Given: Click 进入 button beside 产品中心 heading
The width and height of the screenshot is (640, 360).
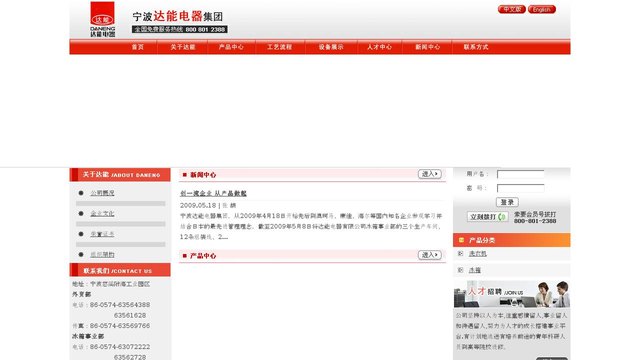Looking at the screenshot, I should click(x=429, y=255).
